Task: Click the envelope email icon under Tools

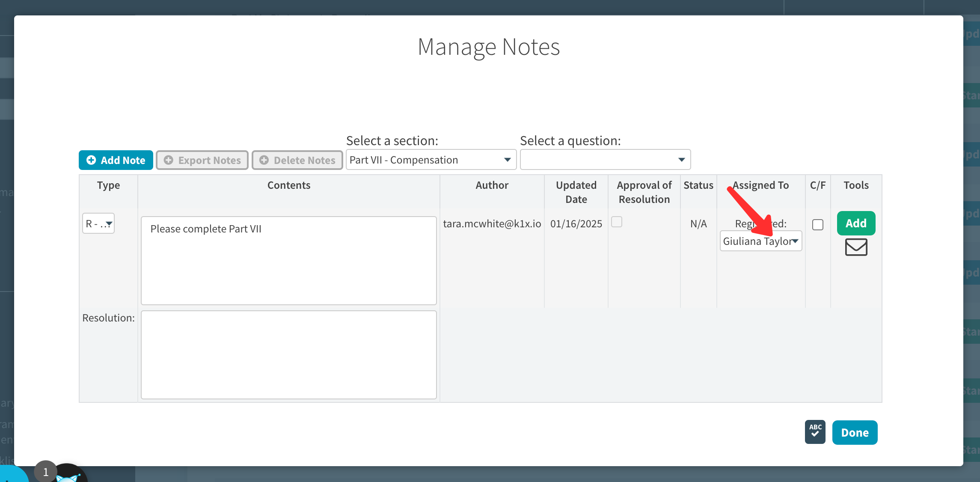Action: click(856, 247)
